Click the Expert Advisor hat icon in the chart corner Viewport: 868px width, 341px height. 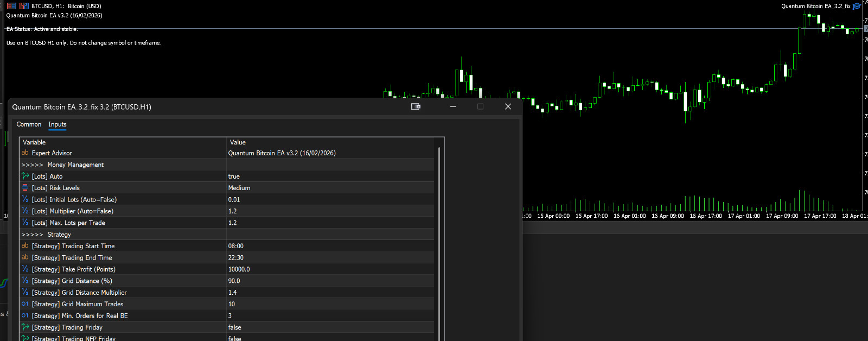click(x=857, y=6)
